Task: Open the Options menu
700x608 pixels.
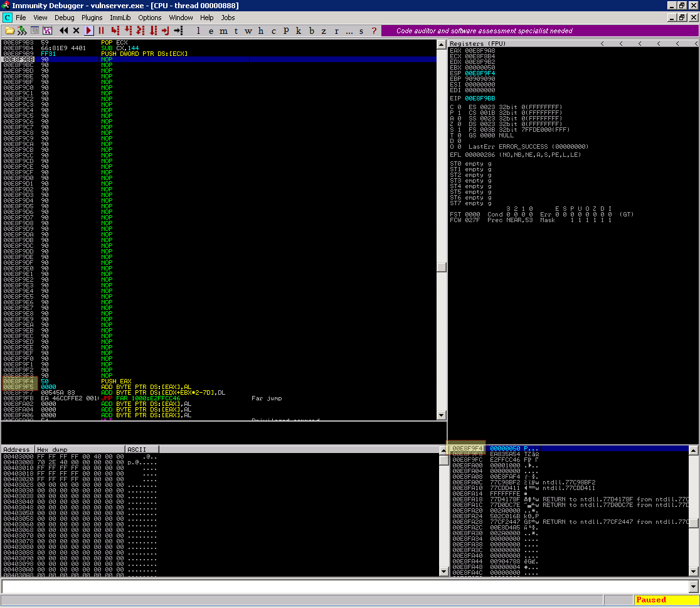Action: tap(149, 18)
